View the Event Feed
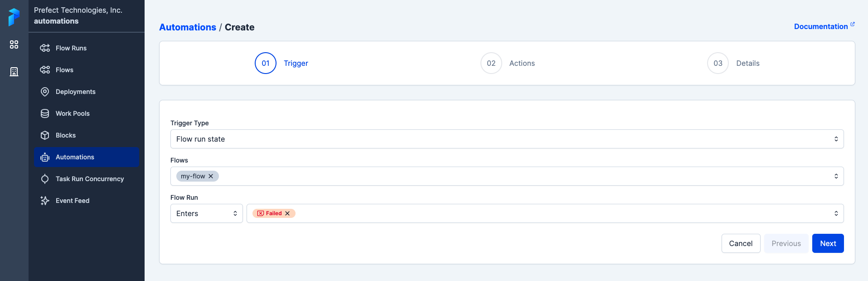Image resolution: width=868 pixels, height=281 pixels. tap(87, 201)
